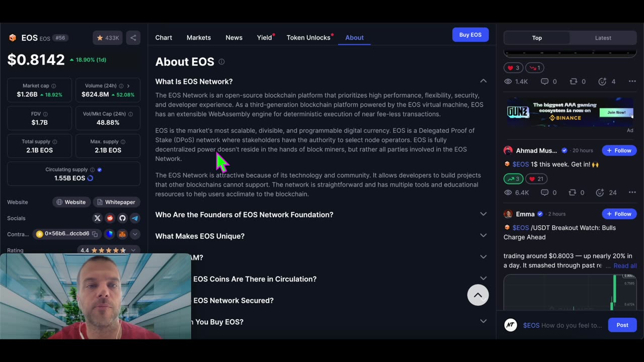
Task: Expand more contracts dropdown arrow
Action: point(135,234)
